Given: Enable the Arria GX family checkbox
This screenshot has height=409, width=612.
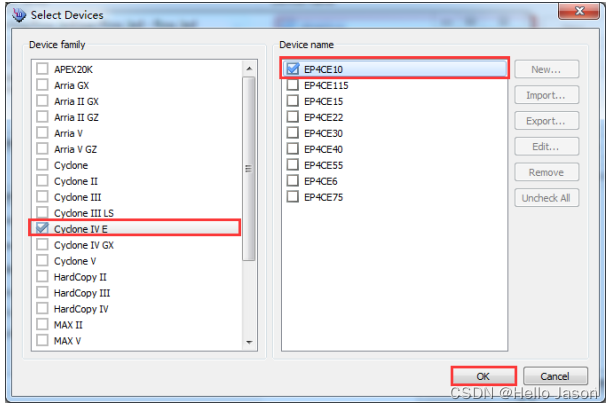Looking at the screenshot, I should click(x=42, y=85).
